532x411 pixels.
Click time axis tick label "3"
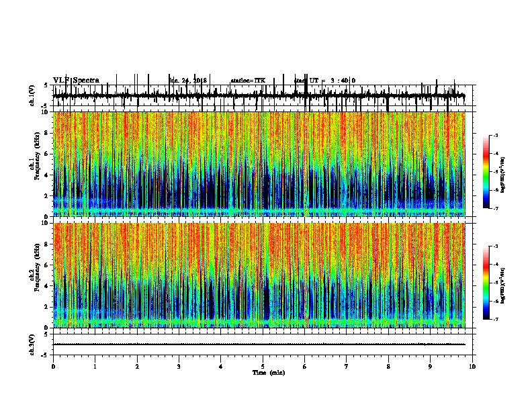pos(179,367)
